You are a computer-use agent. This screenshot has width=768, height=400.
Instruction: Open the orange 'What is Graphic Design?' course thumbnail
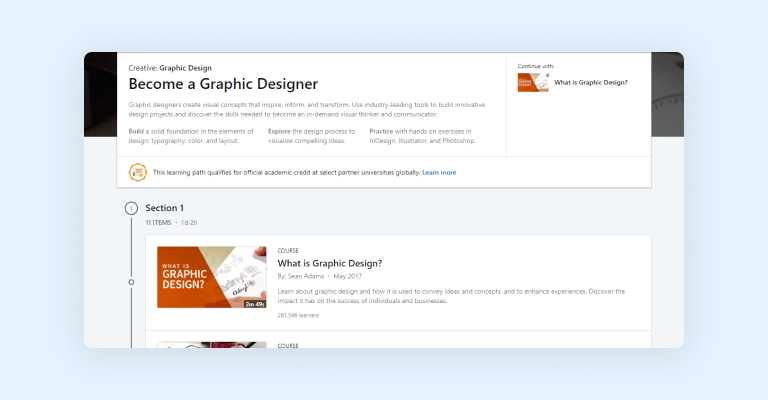[x=211, y=277]
